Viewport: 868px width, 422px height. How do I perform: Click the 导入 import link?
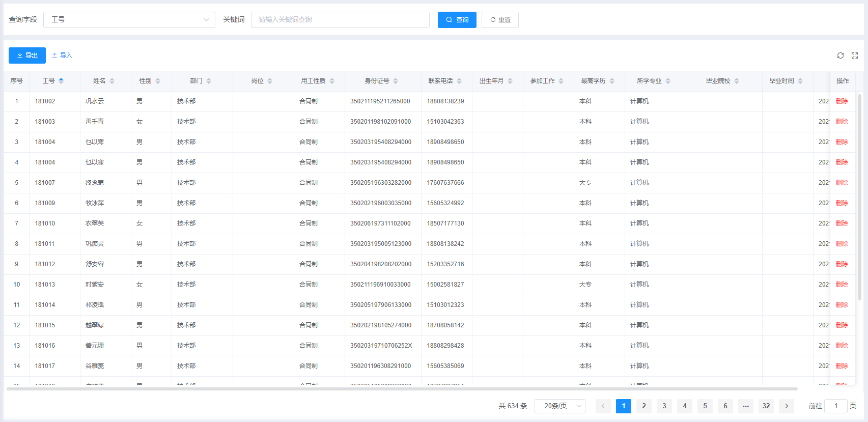(62, 55)
